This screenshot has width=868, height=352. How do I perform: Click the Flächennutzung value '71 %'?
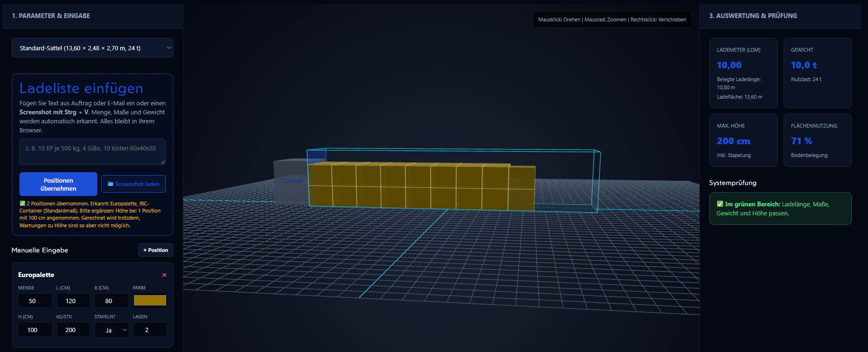coord(802,141)
